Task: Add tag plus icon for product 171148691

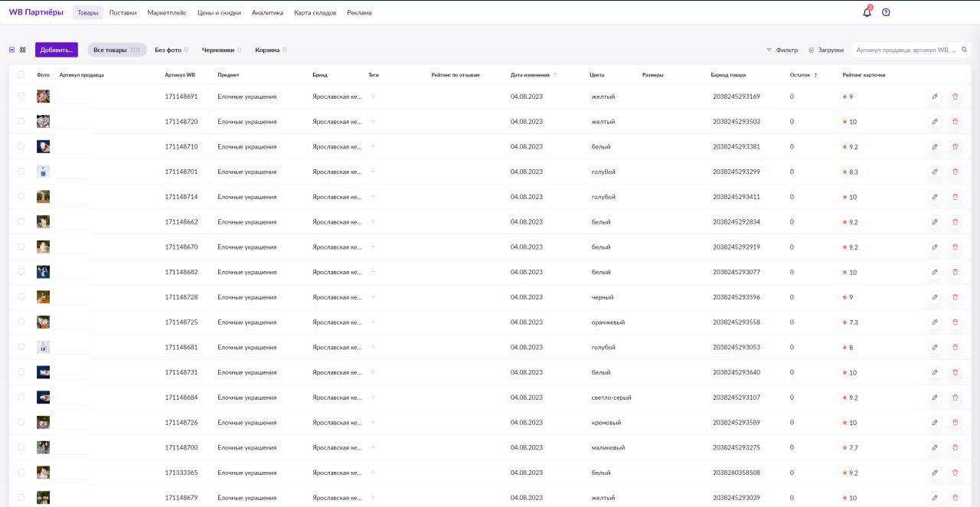Action: point(373,96)
